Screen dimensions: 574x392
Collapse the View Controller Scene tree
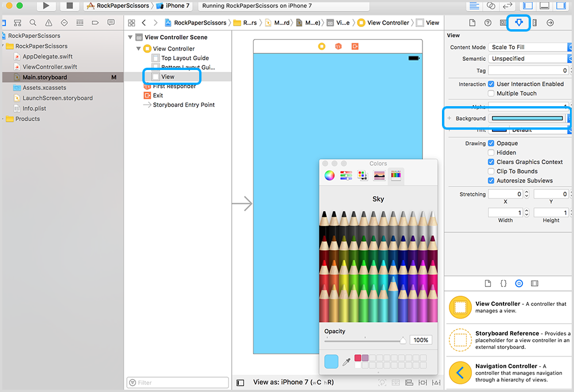point(131,37)
